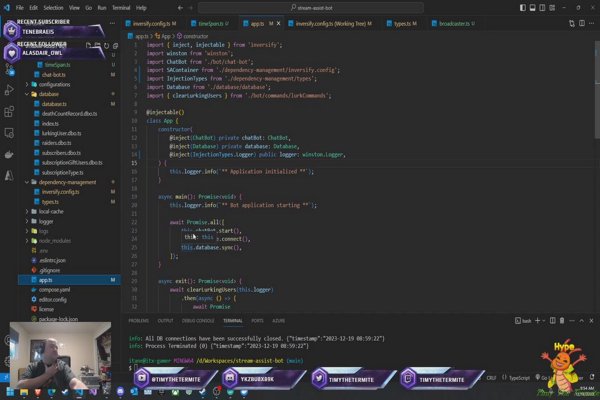Image resolution: width=600 pixels, height=400 pixels.
Task: Kill terminal with trash icon
Action: (562, 320)
